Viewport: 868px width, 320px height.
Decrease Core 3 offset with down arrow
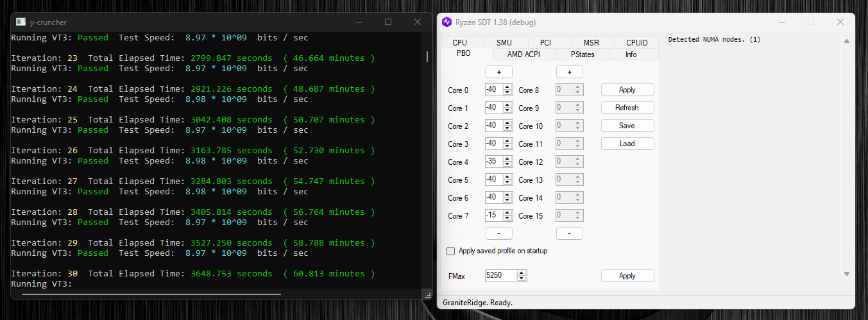[507, 147]
